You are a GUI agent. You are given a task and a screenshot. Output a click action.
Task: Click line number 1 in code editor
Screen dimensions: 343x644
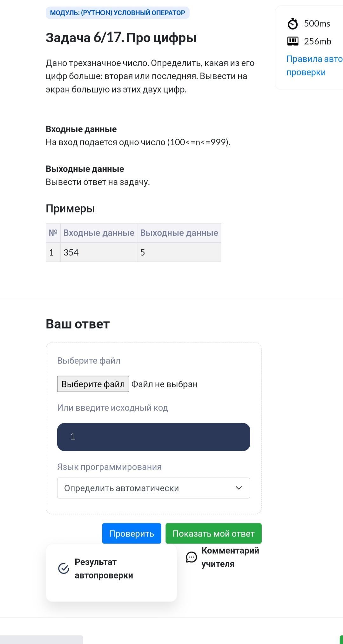pos(73,437)
